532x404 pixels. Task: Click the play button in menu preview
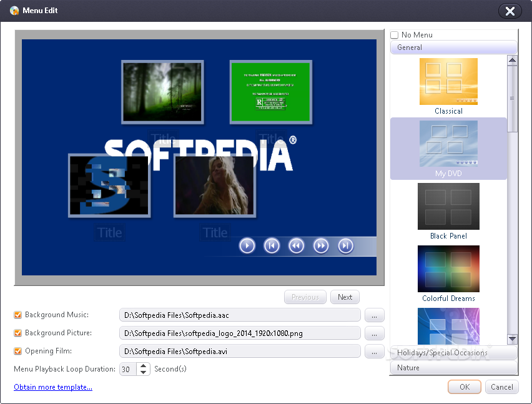pos(247,246)
